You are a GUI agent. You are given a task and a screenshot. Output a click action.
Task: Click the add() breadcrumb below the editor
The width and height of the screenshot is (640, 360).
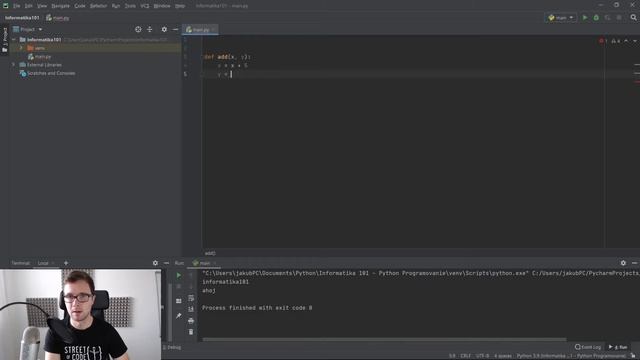(x=210, y=253)
